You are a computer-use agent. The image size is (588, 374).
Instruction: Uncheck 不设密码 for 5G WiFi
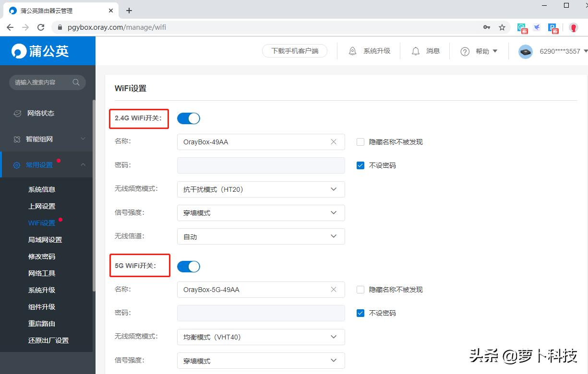tap(360, 313)
